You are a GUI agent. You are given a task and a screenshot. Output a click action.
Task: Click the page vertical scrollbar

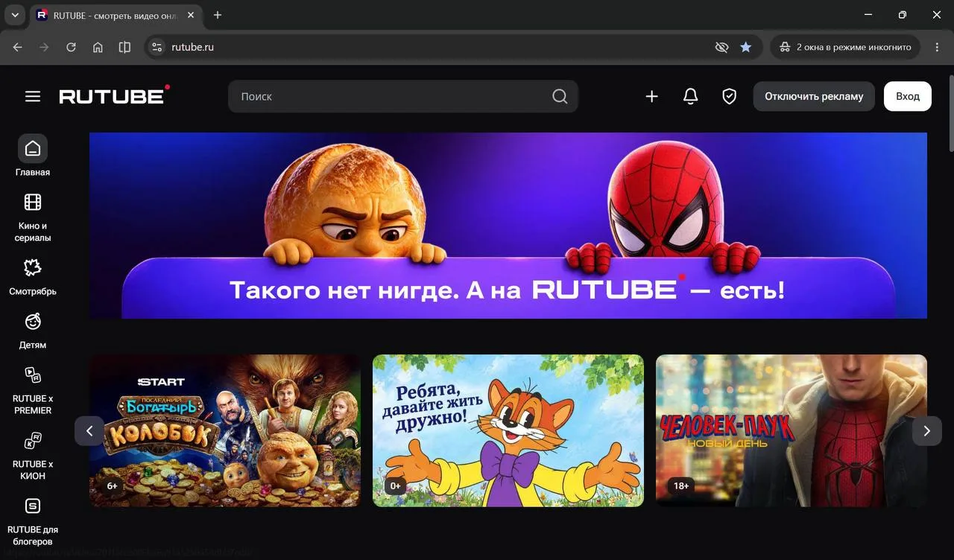(x=950, y=112)
